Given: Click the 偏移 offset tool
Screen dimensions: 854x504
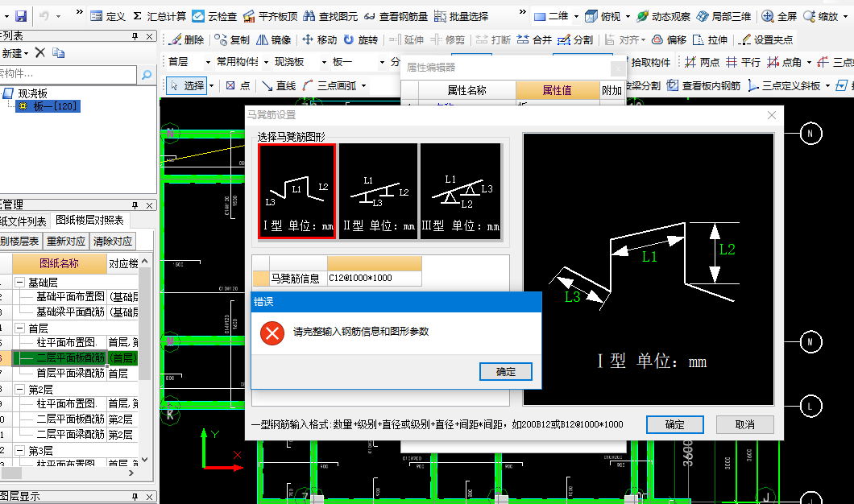Looking at the screenshot, I should point(670,39).
